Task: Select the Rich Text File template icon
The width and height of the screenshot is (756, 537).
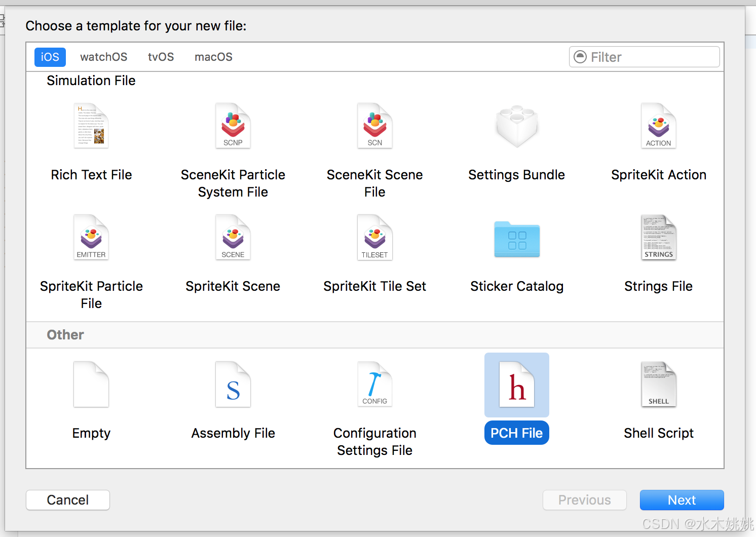Action: tap(91, 126)
